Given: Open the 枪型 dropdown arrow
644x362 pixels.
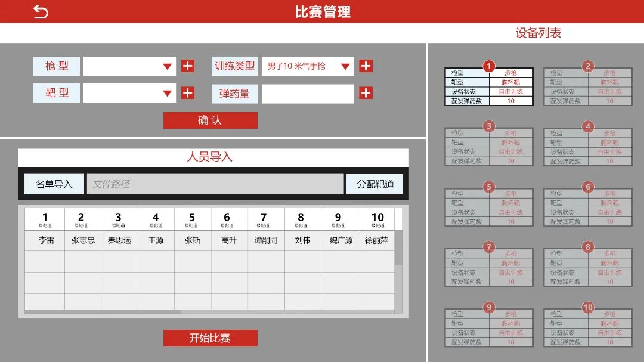Looking at the screenshot, I should [x=167, y=66].
